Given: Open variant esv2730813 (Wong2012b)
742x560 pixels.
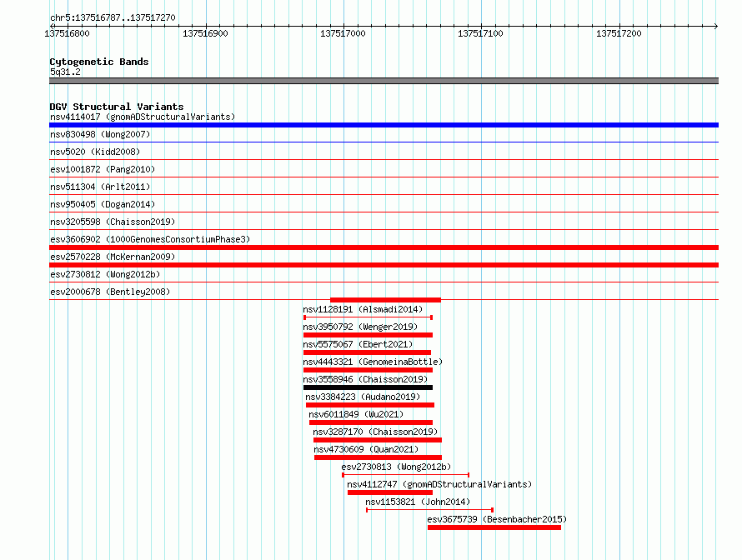Looking at the screenshot, I should 397,467.
